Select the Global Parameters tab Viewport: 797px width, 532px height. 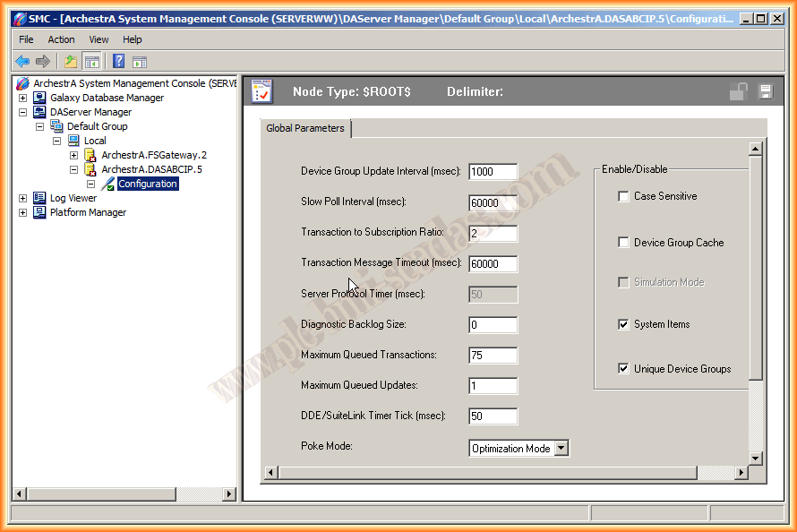(305, 128)
